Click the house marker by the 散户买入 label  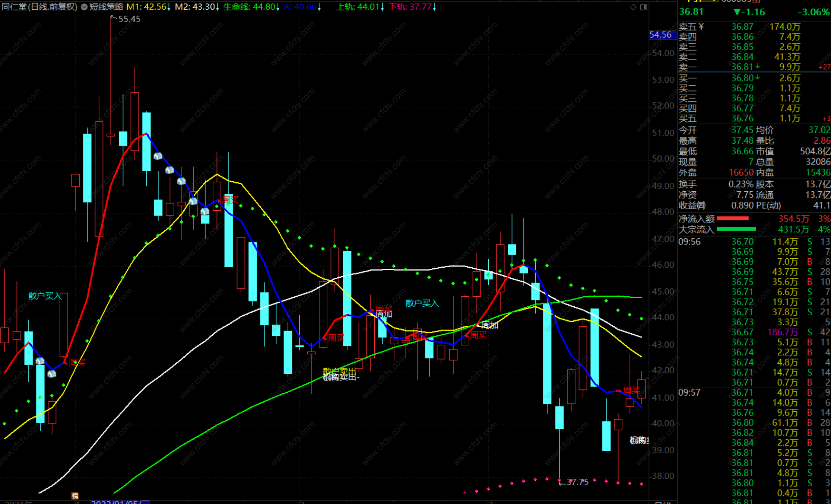click(x=40, y=361)
